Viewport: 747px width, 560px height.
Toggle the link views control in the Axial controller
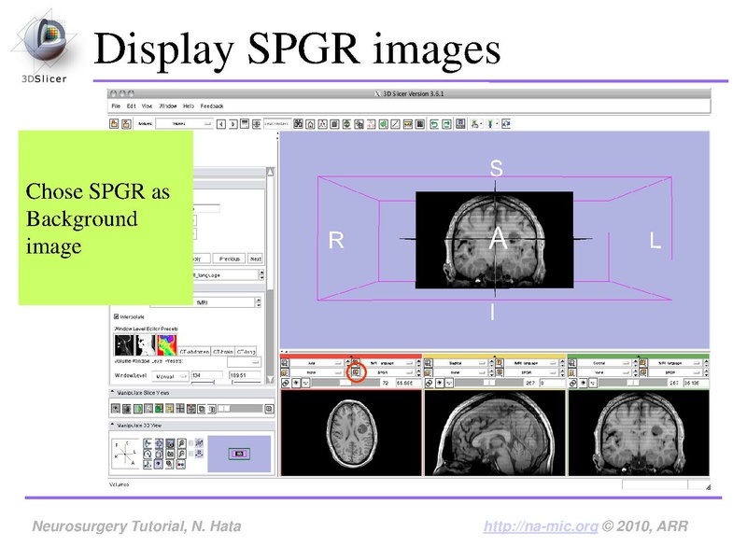[x=286, y=384]
